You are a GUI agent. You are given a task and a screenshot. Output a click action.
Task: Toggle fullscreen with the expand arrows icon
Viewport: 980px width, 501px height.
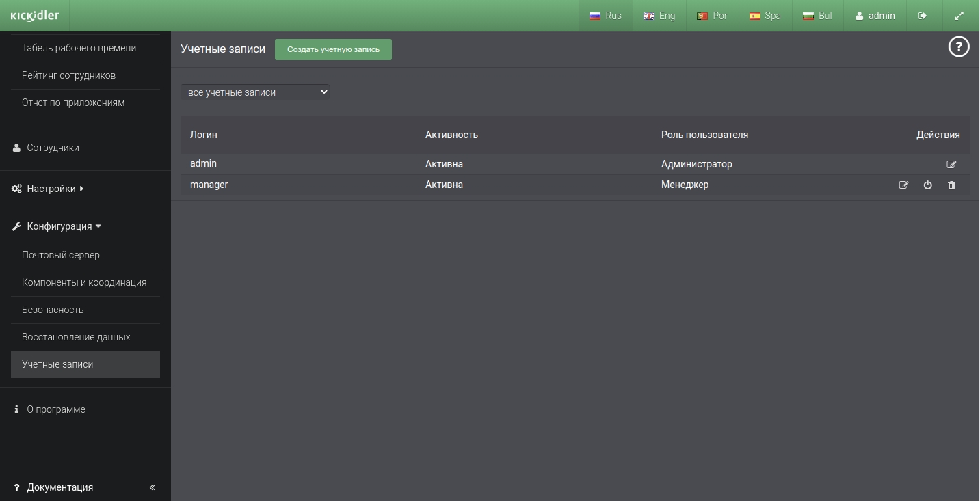coord(959,16)
